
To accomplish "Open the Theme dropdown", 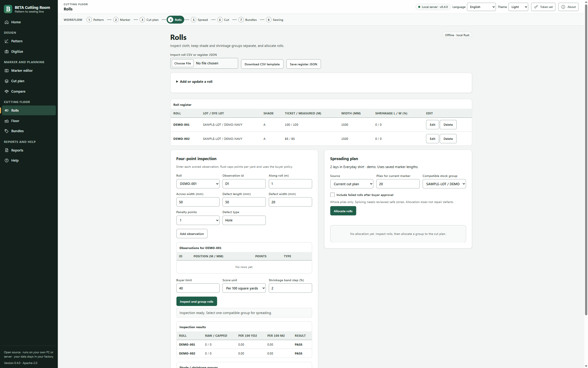I will (x=518, y=7).
